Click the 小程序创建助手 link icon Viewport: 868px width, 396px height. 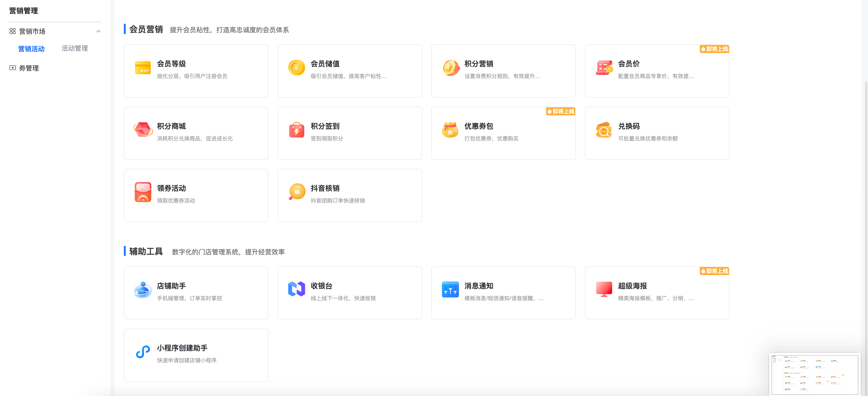(x=143, y=351)
